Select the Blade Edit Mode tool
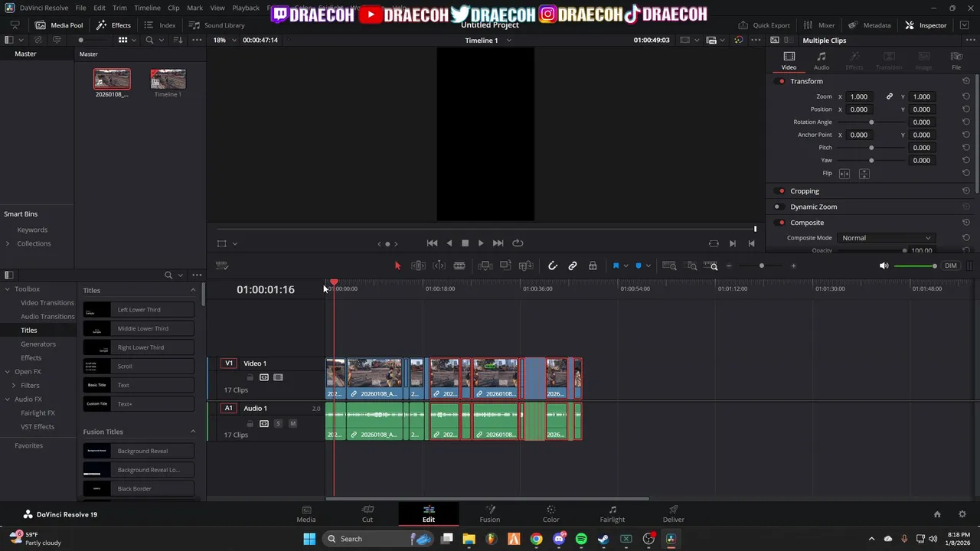The image size is (980, 551). [459, 266]
